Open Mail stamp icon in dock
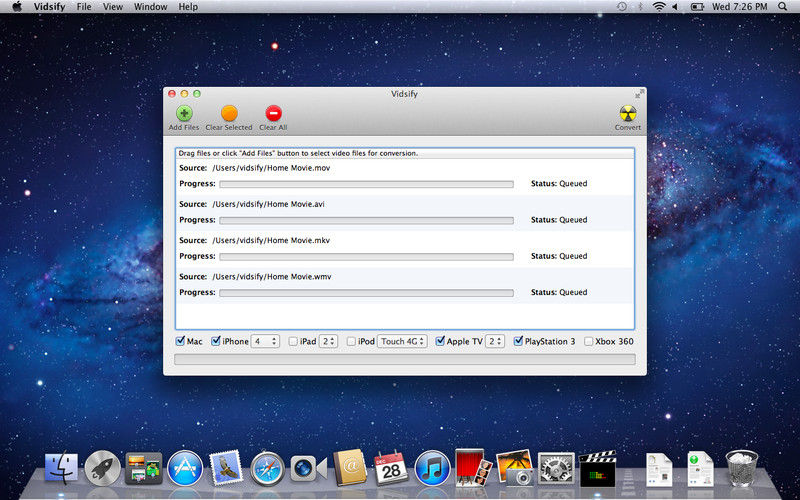Image resolution: width=800 pixels, height=500 pixels. click(x=226, y=467)
